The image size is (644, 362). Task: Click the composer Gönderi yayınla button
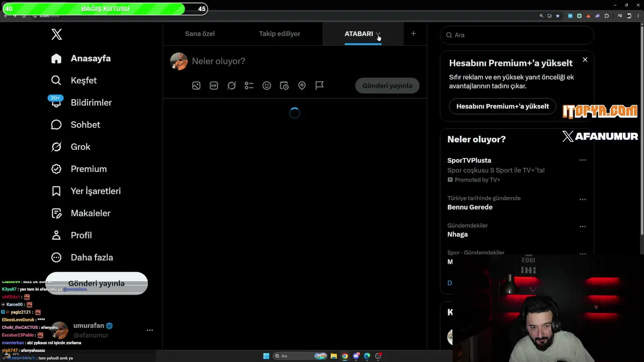[x=387, y=85]
